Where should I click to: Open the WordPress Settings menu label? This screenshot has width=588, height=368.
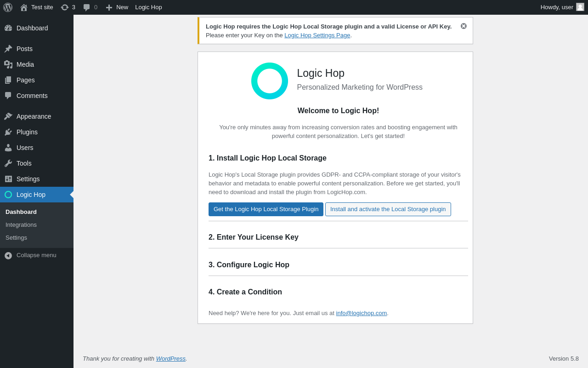click(x=28, y=179)
